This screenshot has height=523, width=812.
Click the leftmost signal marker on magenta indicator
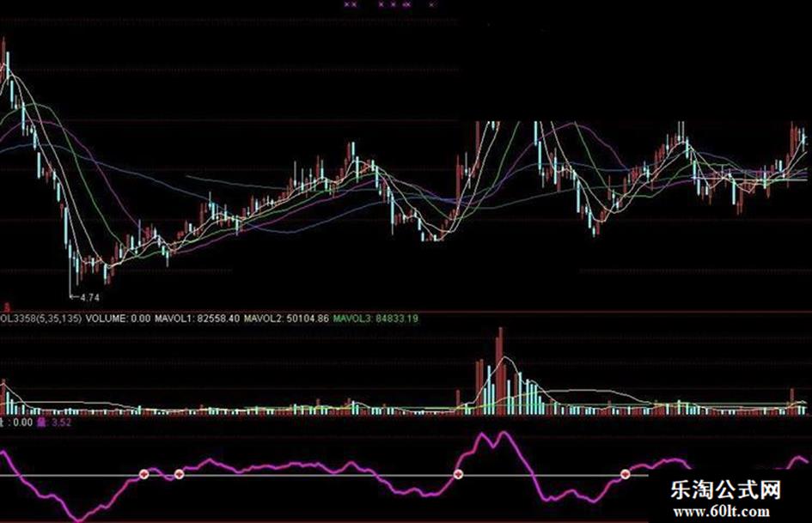(144, 474)
